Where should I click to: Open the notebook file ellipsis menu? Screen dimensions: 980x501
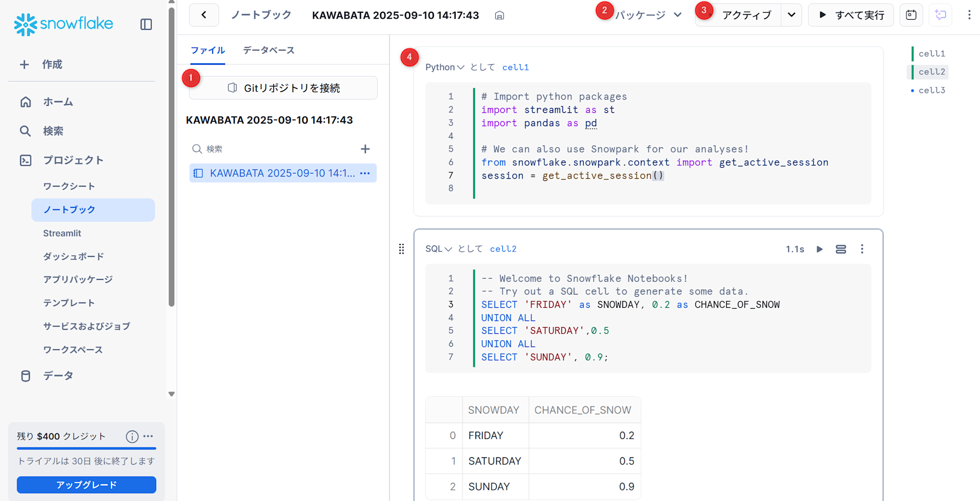[365, 173]
